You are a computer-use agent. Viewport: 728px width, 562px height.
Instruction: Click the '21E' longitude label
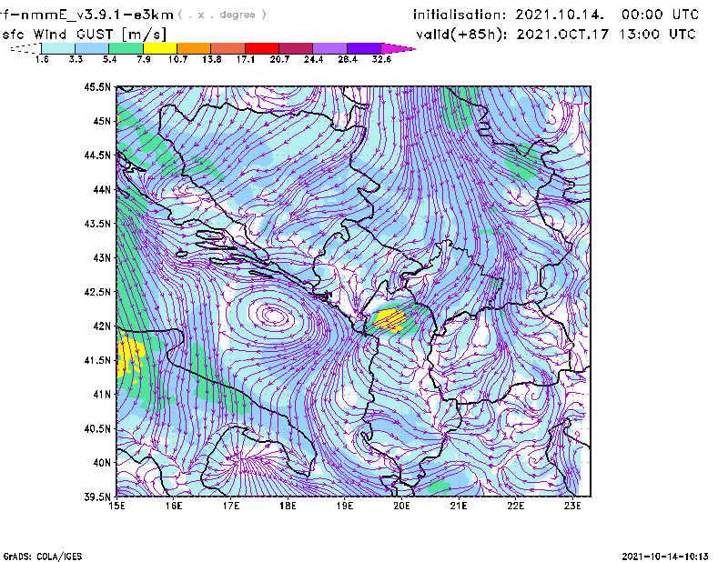point(459,506)
